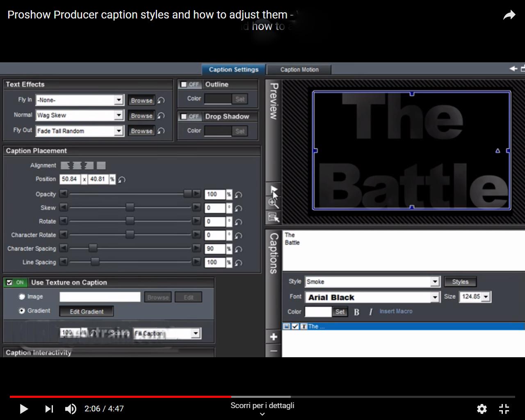
Task: Share the video with the arrow icon
Action: coord(509,16)
